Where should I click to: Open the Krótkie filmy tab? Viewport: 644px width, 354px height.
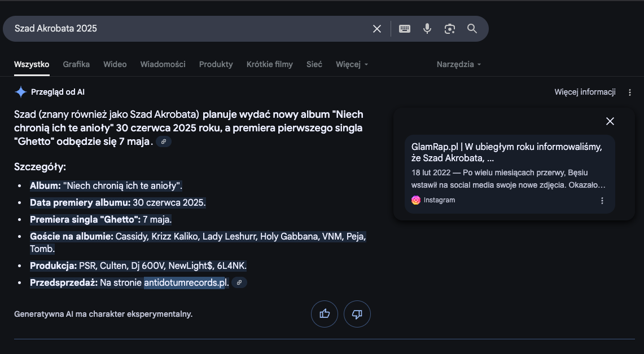pos(269,64)
